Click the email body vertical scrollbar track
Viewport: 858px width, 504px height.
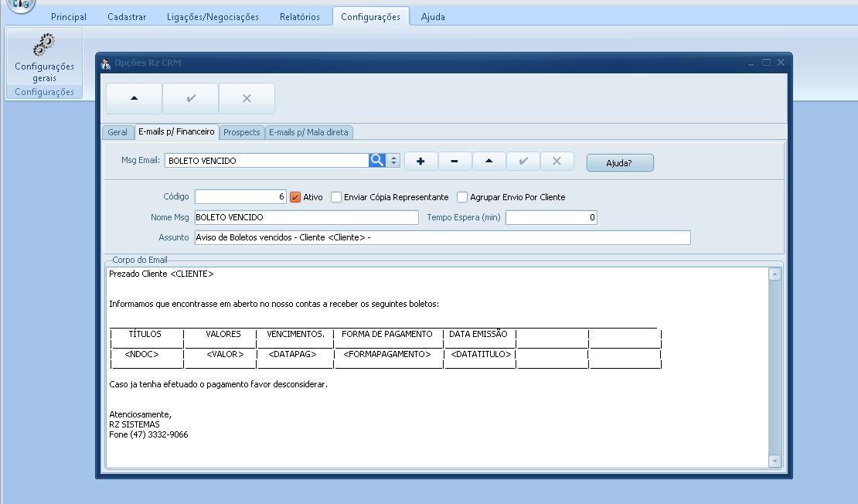775,368
